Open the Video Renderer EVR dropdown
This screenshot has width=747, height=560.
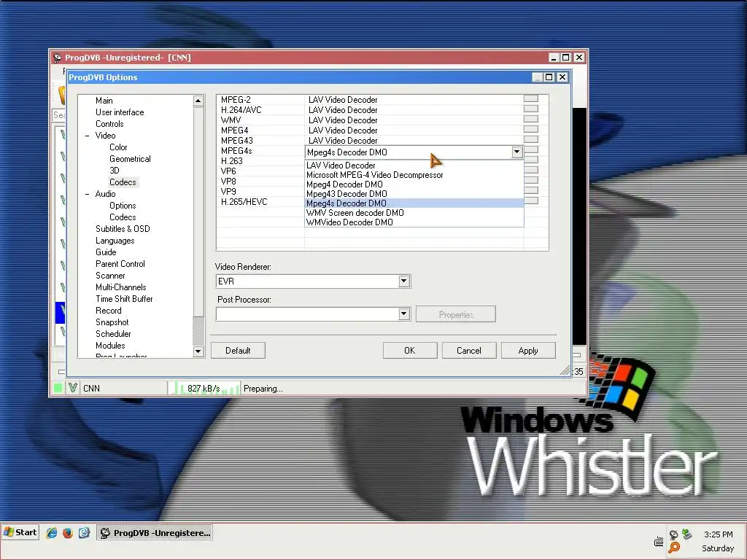click(x=403, y=281)
